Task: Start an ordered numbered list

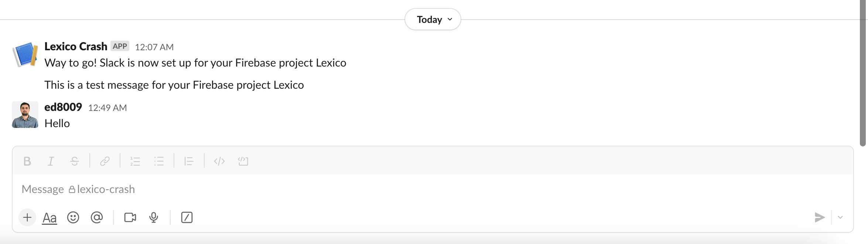Action: pos(135,161)
